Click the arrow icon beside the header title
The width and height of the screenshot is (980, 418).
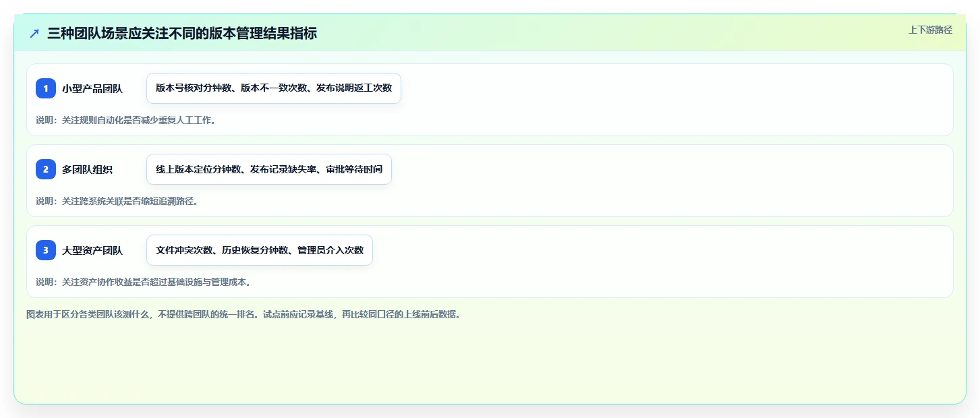pyautogui.click(x=34, y=34)
